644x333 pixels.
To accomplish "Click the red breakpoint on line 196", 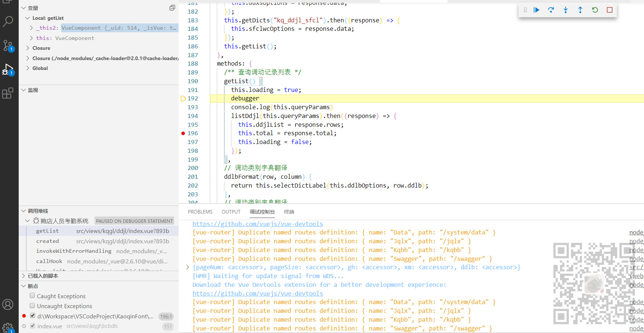I will coord(183,133).
